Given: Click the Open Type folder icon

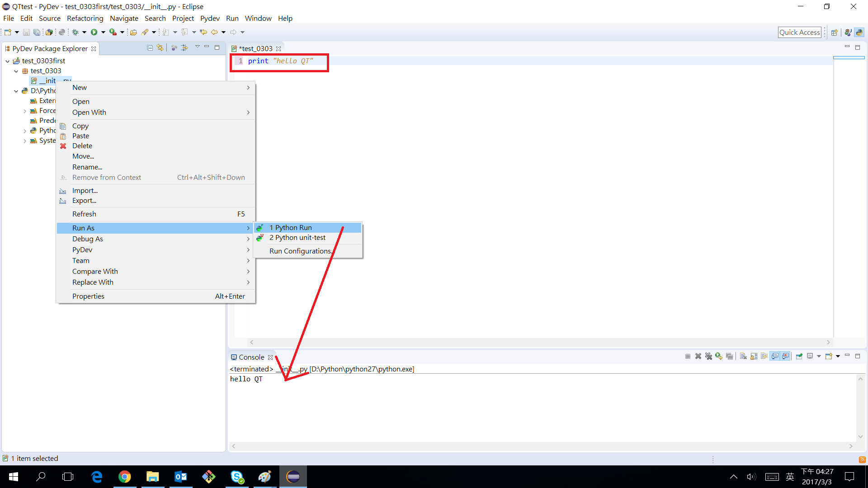Looking at the screenshot, I should coord(133,32).
